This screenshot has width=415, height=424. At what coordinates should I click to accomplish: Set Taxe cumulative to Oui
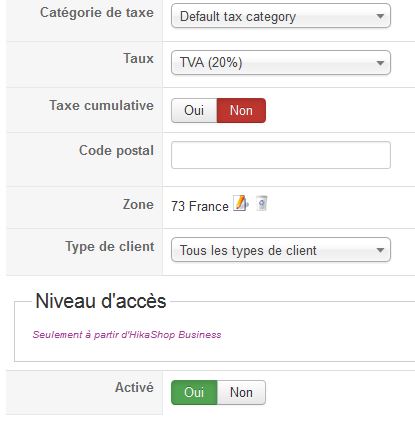pos(194,110)
